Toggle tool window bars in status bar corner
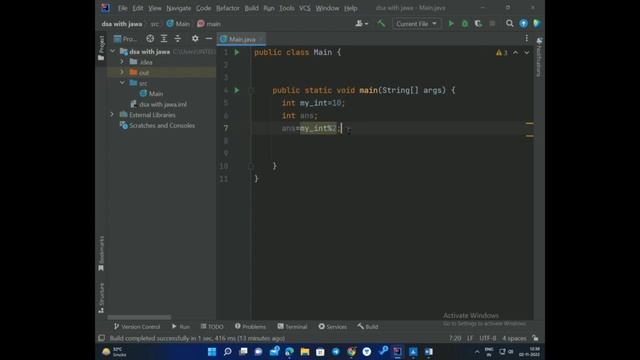640x360 pixels. [x=101, y=338]
